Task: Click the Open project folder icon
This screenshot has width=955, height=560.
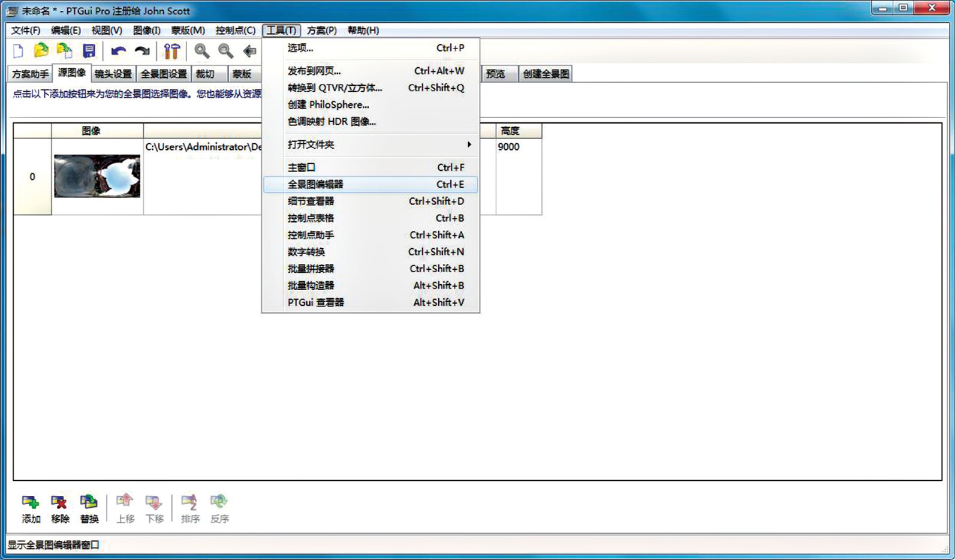Action: pyautogui.click(x=41, y=51)
